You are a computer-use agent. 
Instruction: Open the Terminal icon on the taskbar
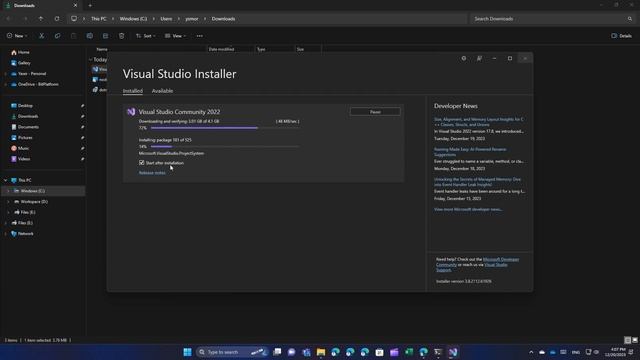(438, 352)
